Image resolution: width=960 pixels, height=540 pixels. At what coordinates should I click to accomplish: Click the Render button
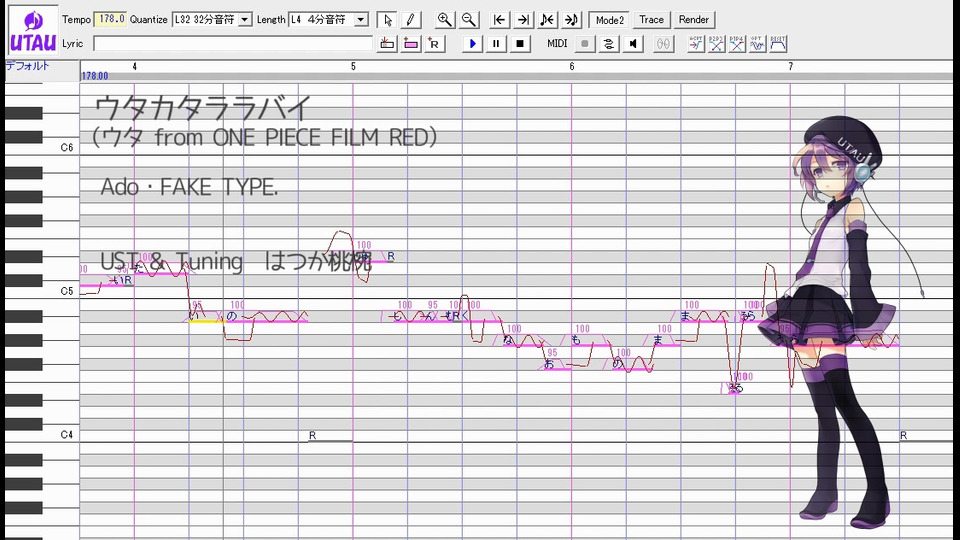click(x=694, y=20)
